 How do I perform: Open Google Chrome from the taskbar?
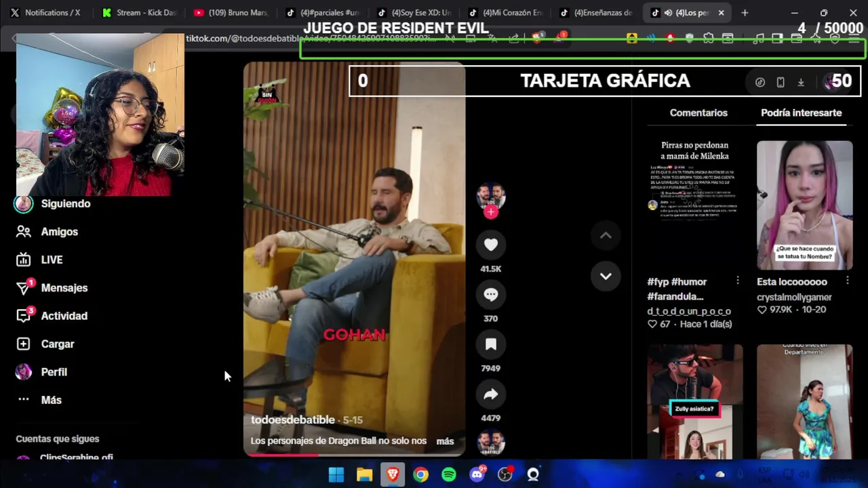point(421,474)
